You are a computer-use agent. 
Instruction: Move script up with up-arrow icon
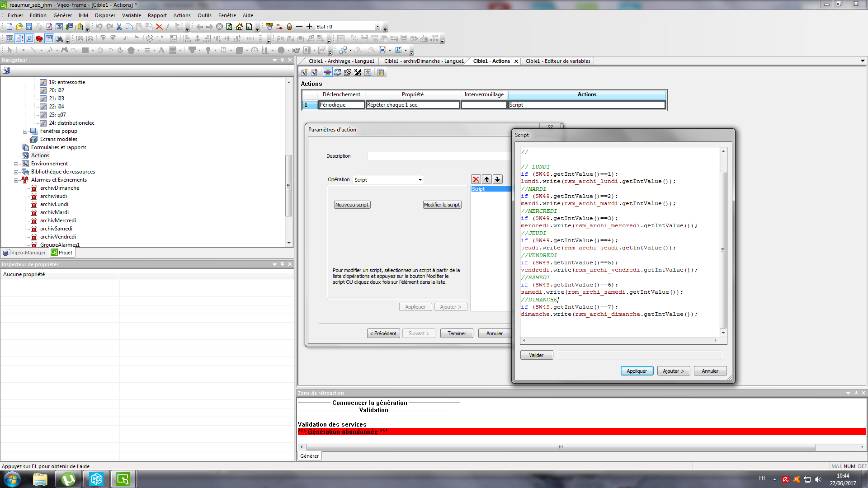pos(487,179)
